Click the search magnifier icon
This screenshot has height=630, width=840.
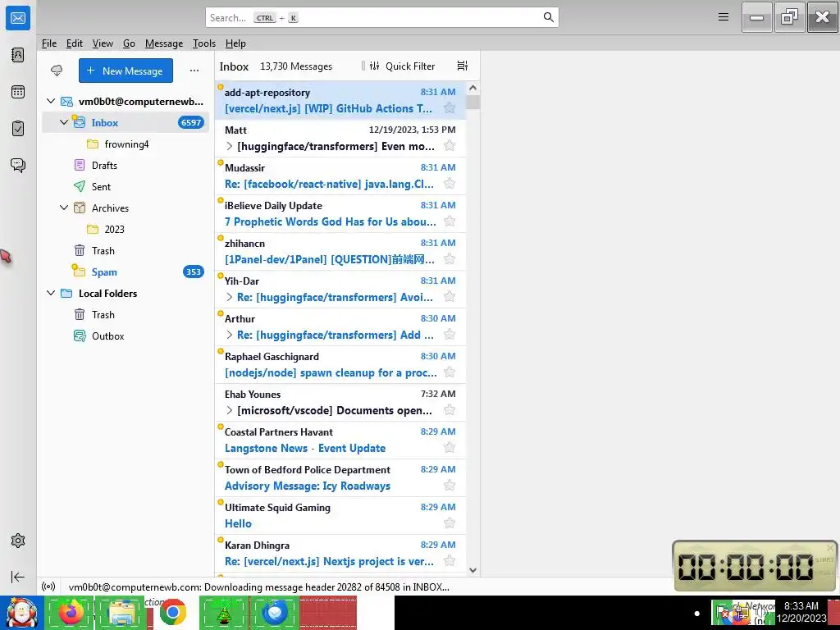click(x=548, y=17)
